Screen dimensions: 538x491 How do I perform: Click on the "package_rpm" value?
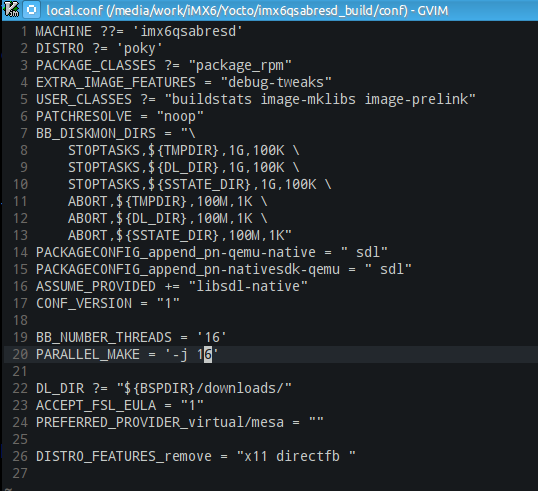coord(240,66)
